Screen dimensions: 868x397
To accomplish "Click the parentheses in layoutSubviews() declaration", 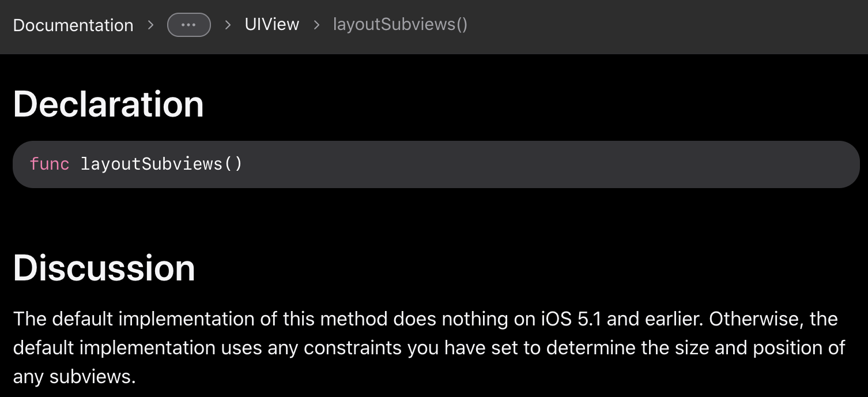I will (233, 164).
